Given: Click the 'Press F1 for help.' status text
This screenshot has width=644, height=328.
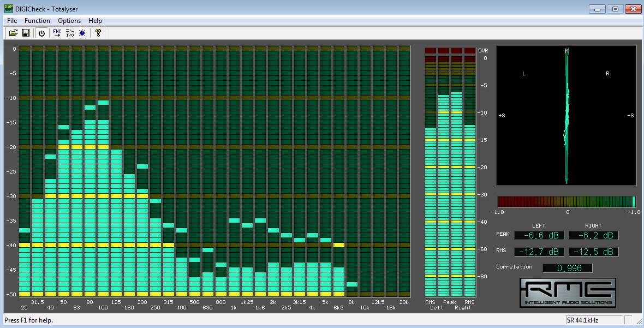Looking at the screenshot, I should 29,320.
